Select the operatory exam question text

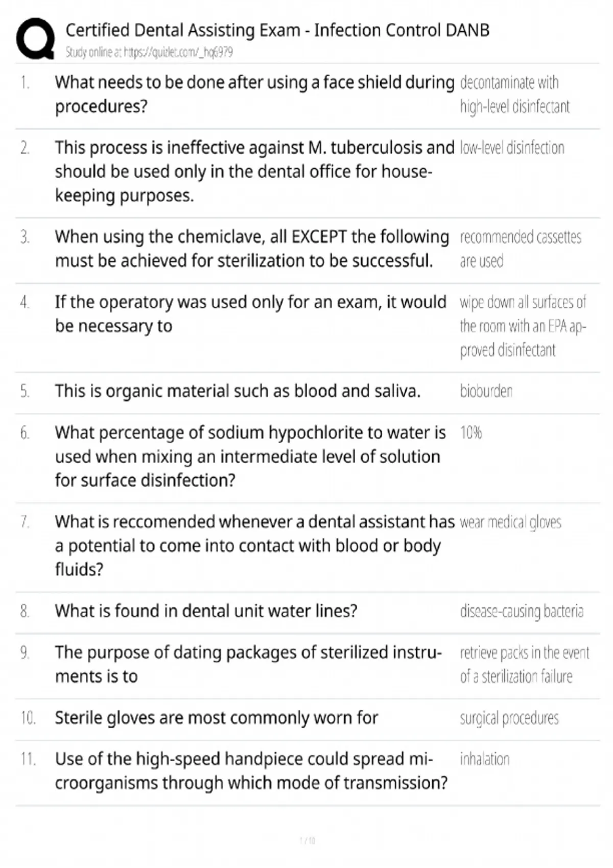[250, 314]
